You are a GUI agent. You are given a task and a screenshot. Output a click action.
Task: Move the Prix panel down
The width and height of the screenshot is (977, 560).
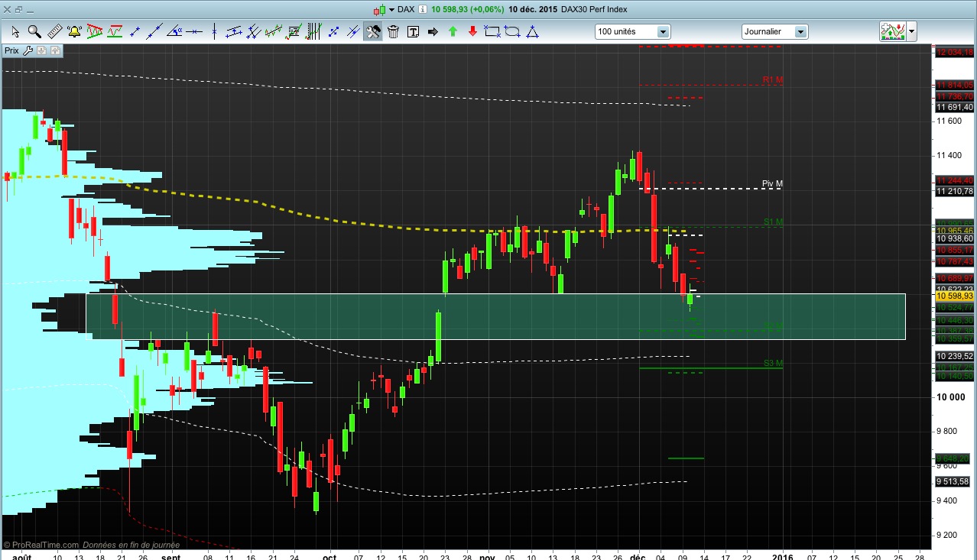pyautogui.click(x=41, y=50)
